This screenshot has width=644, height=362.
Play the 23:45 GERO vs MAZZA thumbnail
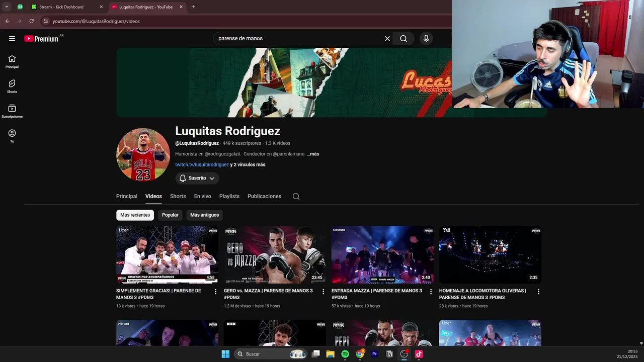[275, 255]
